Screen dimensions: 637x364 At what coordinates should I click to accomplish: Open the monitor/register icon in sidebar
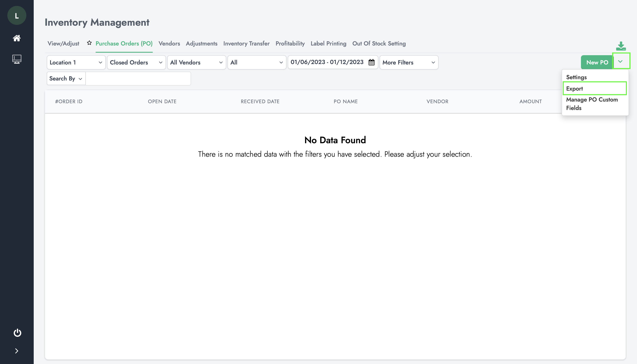17,59
